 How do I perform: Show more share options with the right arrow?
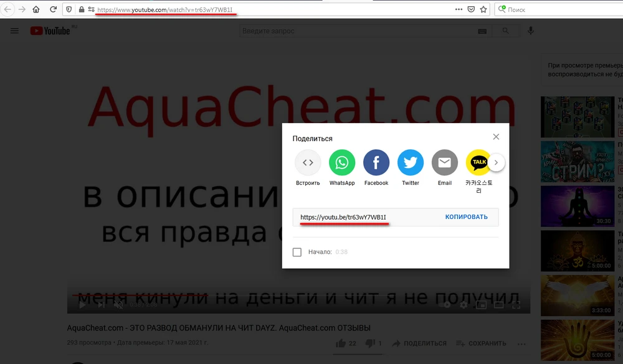[497, 161]
